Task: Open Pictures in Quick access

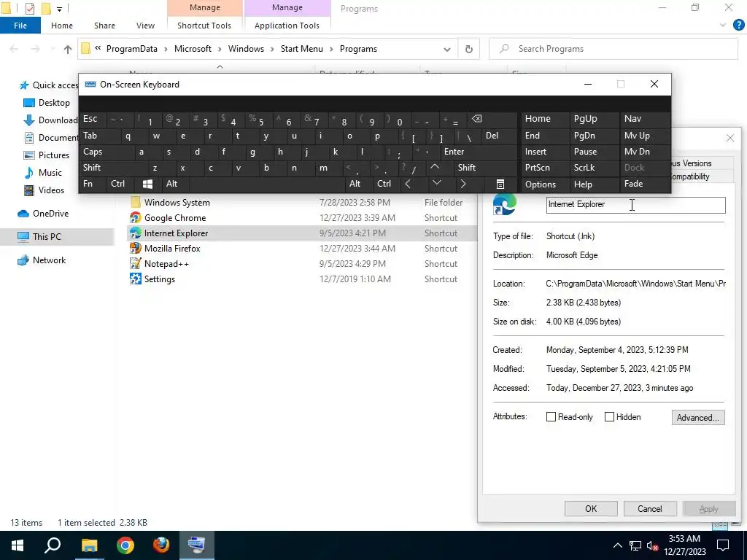Action: click(x=54, y=155)
